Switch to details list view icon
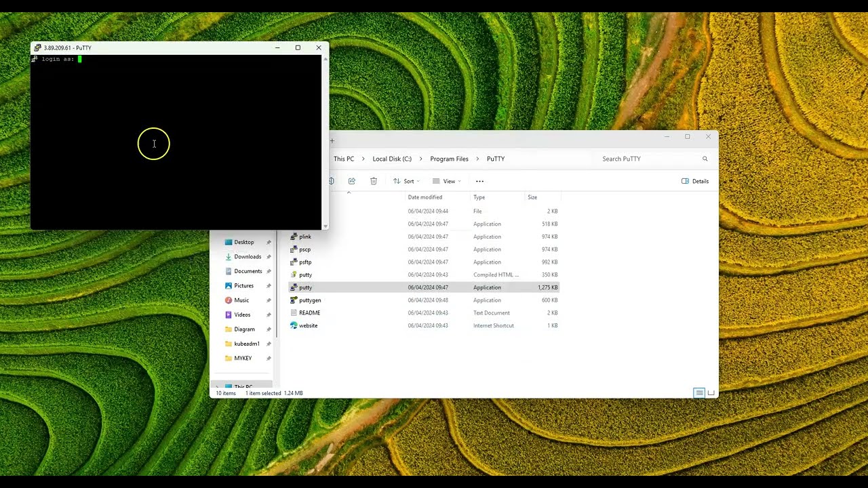This screenshot has width=868, height=488. pos(699,393)
